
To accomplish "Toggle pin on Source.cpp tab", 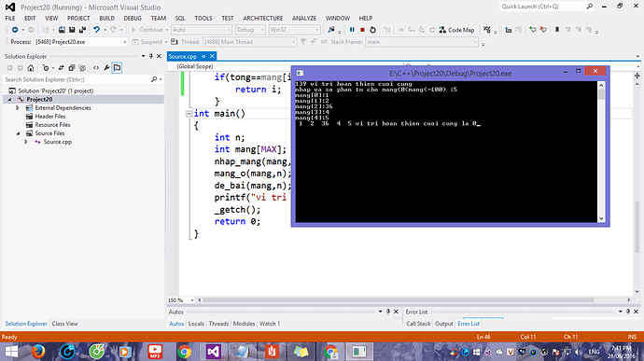I will [x=203, y=56].
